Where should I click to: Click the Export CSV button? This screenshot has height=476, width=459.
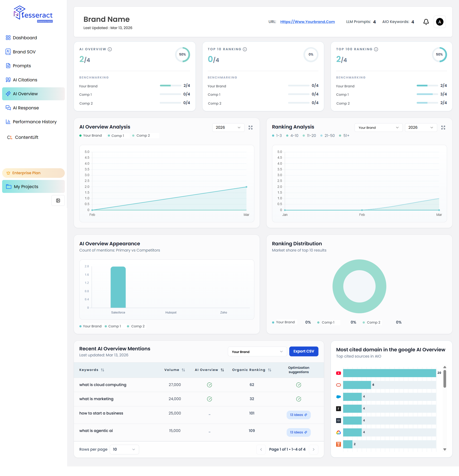tap(304, 351)
